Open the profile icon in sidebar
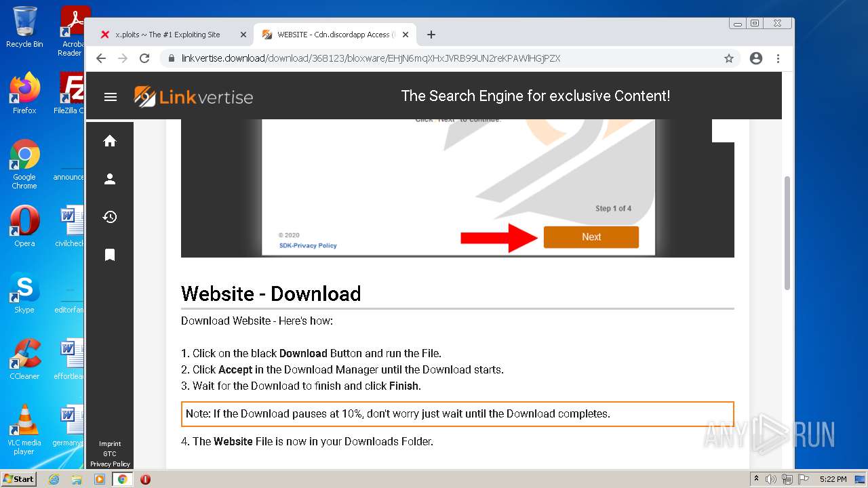This screenshot has width=868, height=488. click(x=110, y=179)
